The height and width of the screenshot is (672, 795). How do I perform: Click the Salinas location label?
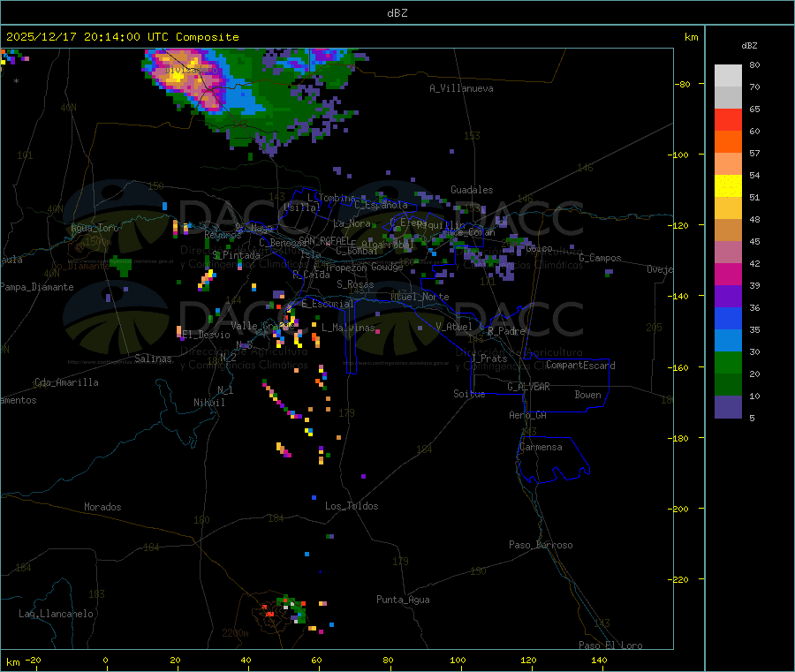pyautogui.click(x=153, y=359)
